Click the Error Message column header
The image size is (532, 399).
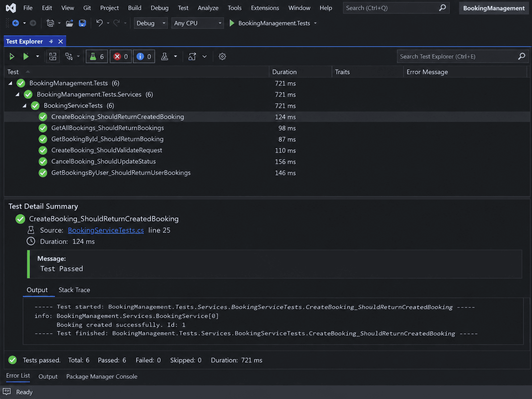coord(465,72)
